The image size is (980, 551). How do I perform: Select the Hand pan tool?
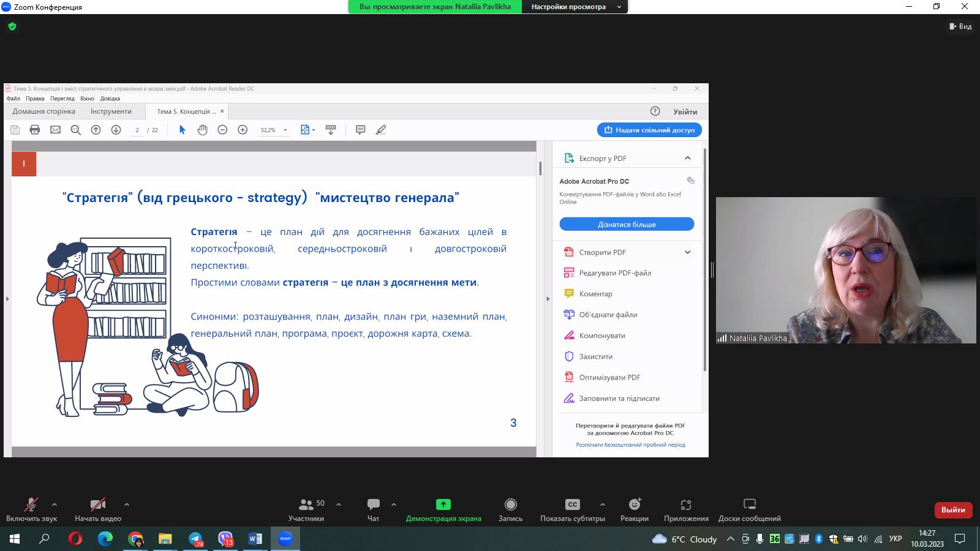202,130
